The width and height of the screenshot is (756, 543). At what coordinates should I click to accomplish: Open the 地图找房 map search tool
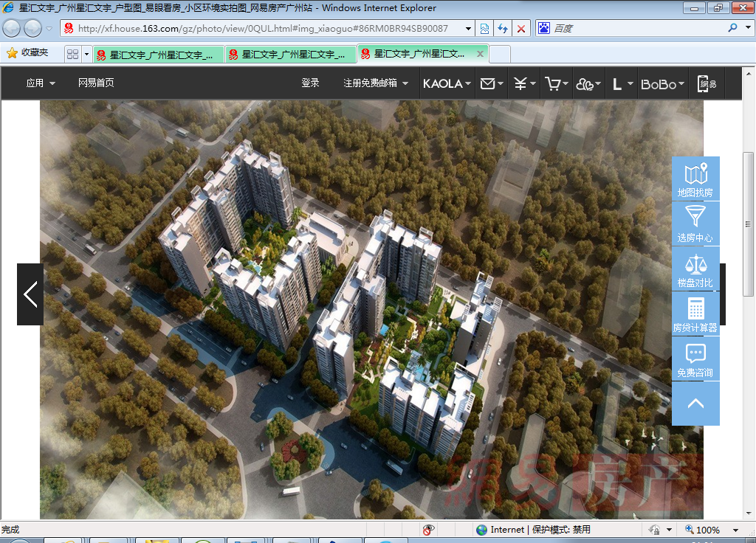pos(695,179)
